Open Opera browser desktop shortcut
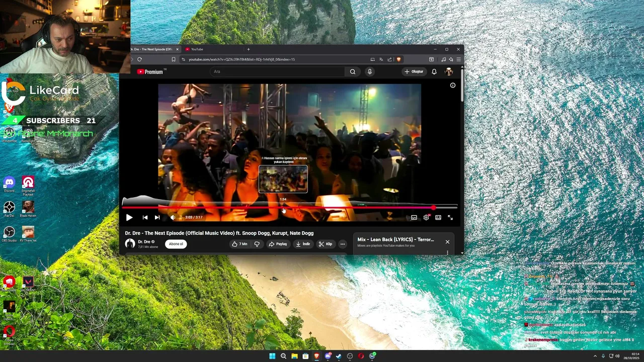Image resolution: width=644 pixels, height=362 pixels. [x=9, y=335]
